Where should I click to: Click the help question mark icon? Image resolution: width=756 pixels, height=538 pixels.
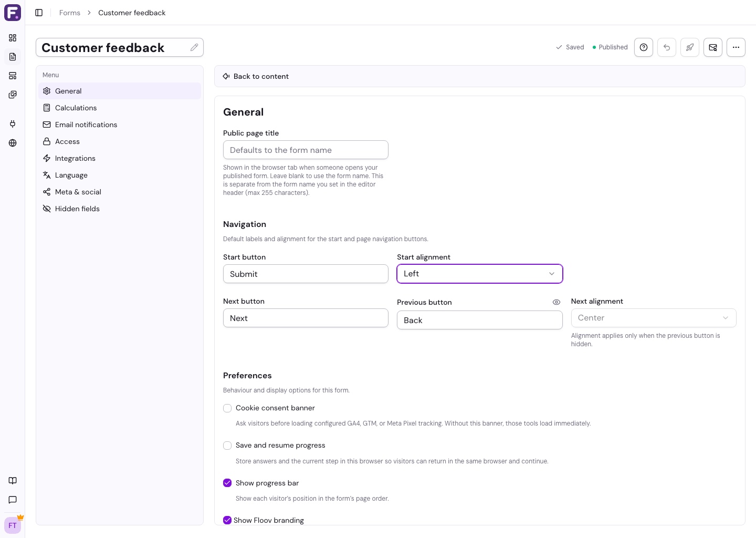(x=644, y=47)
